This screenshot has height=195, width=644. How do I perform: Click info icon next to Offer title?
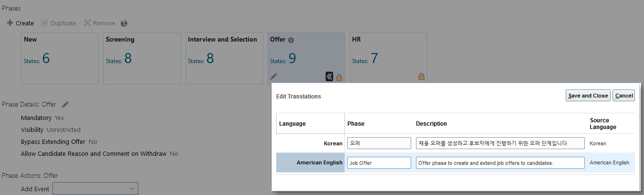(x=291, y=40)
